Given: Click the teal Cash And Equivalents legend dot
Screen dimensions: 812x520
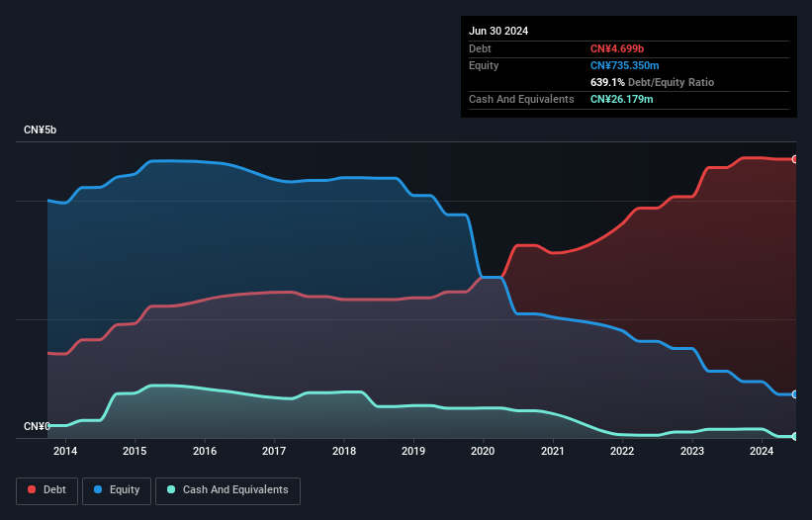Looking at the screenshot, I should click(171, 489).
